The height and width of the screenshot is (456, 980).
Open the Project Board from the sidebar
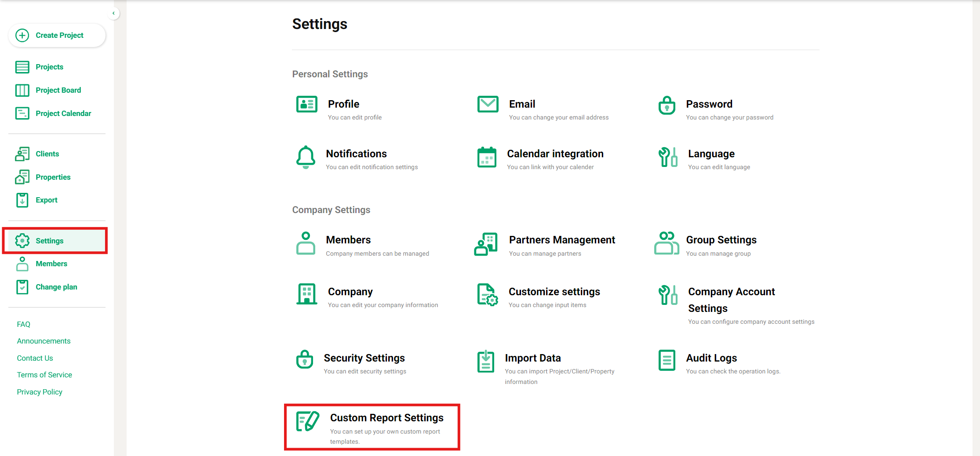58,90
